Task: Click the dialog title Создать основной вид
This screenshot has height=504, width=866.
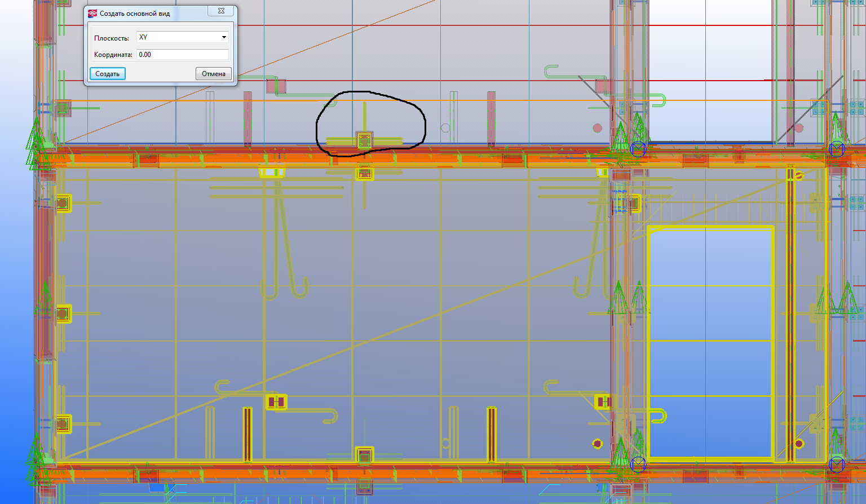Action: [x=135, y=14]
